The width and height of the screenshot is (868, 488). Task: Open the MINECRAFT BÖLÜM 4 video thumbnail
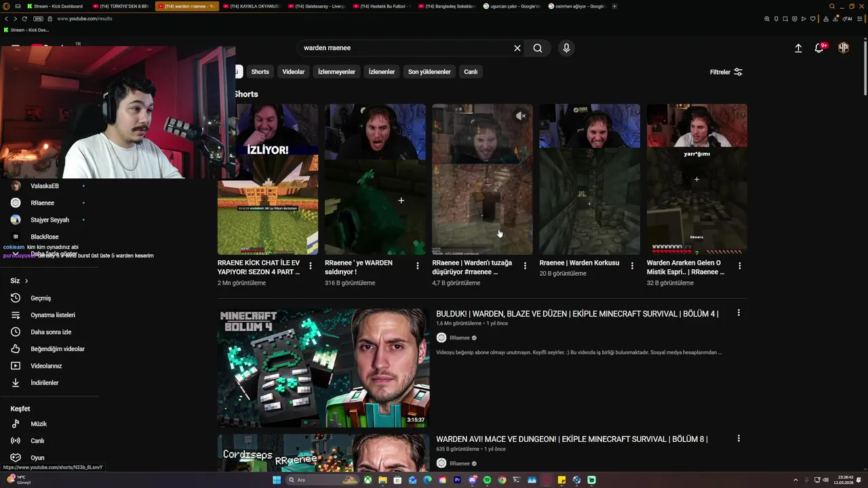(x=323, y=368)
